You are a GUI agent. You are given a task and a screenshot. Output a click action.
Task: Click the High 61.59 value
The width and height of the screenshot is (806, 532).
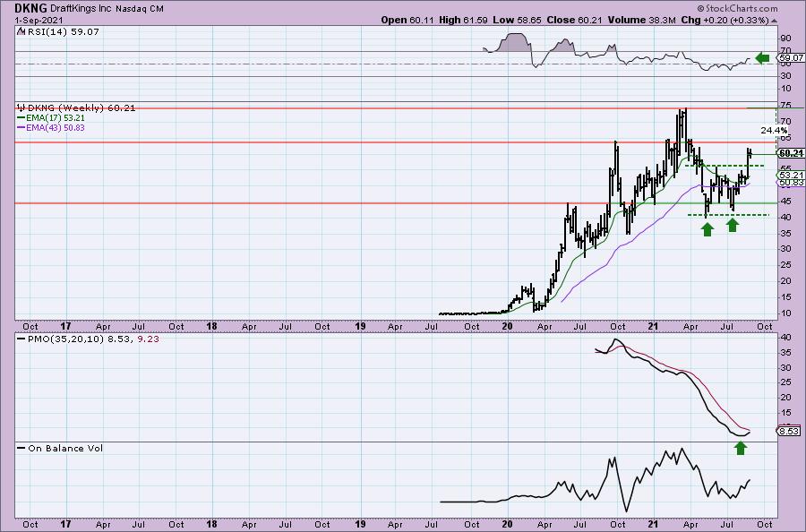coord(462,20)
